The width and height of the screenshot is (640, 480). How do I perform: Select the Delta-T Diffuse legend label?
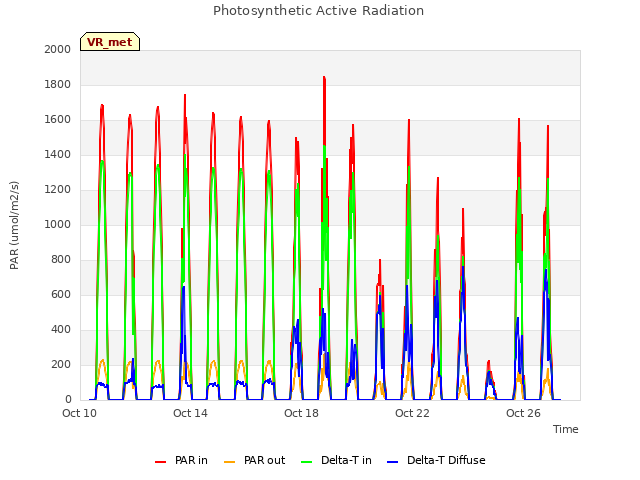pyautogui.click(x=446, y=460)
